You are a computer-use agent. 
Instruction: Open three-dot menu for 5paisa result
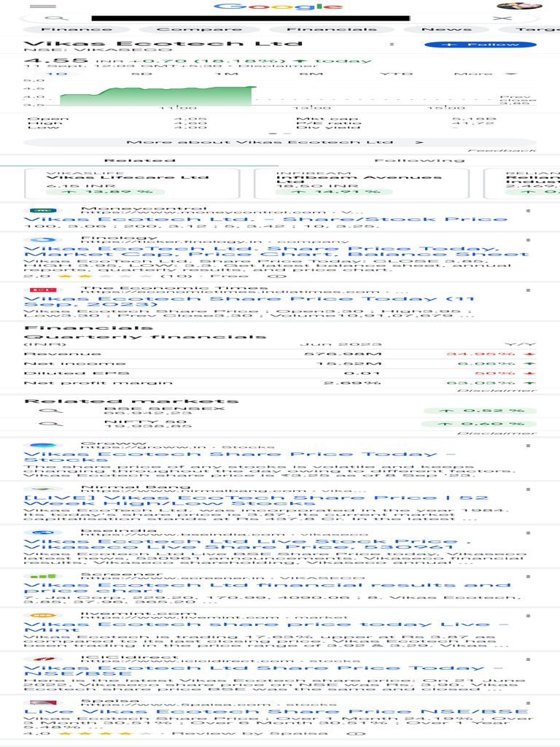pyautogui.click(x=528, y=704)
